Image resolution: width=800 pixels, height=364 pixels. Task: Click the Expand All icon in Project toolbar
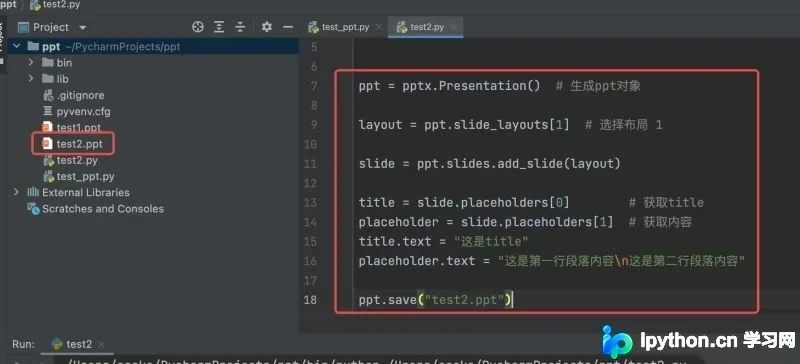(219, 27)
